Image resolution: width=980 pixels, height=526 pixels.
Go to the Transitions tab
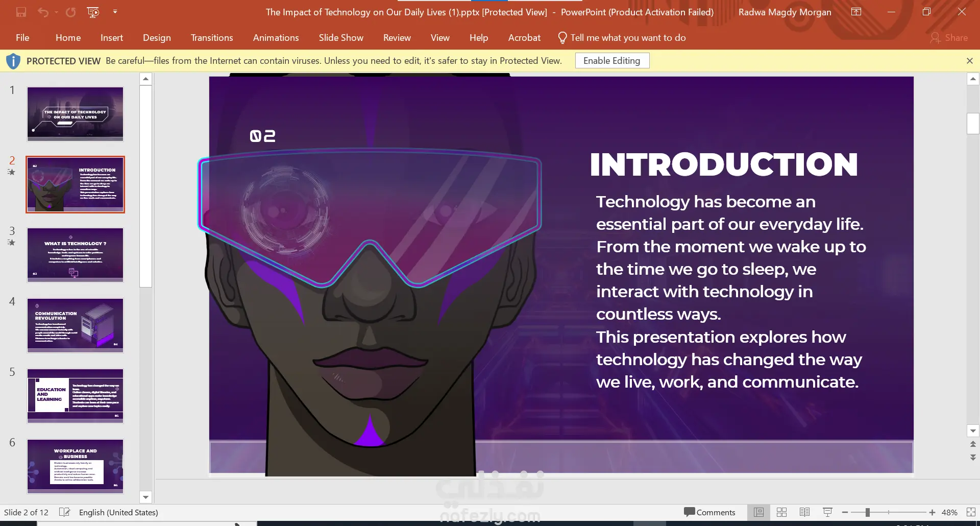click(x=212, y=38)
